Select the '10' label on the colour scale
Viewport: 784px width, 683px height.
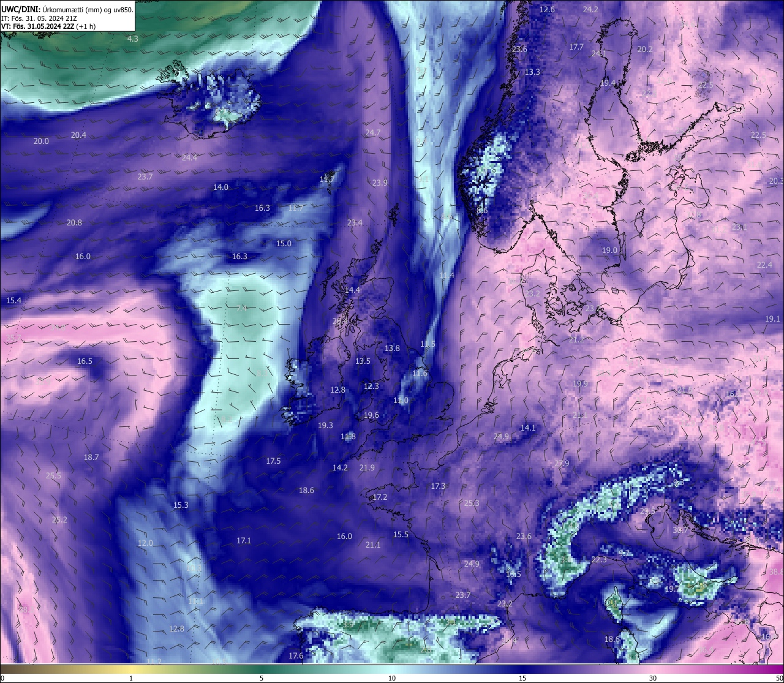click(392, 678)
